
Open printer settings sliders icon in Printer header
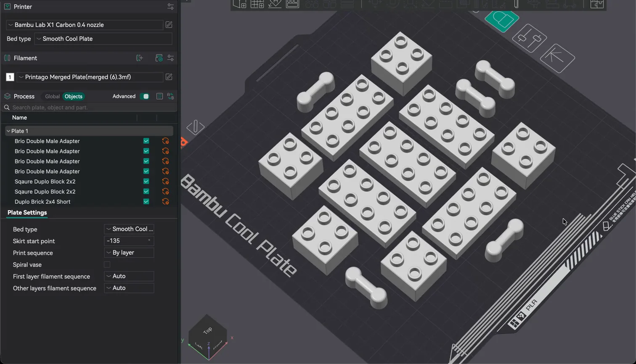[x=170, y=7]
